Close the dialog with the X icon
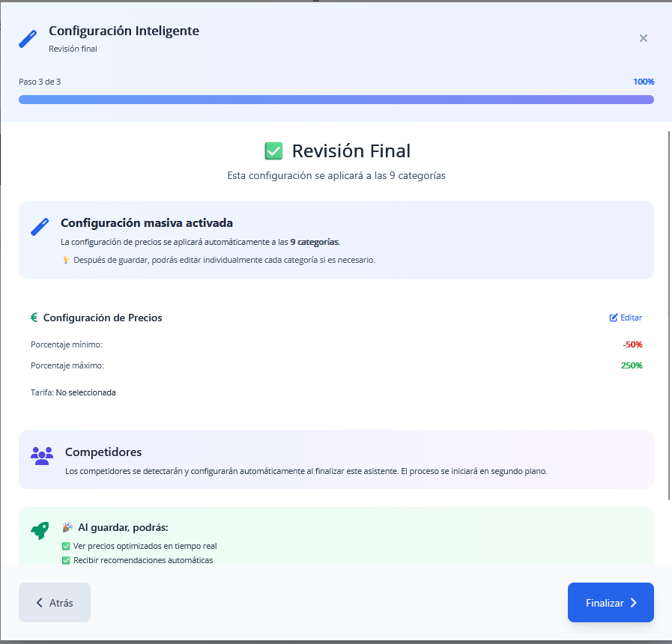This screenshot has width=672, height=644. (643, 38)
